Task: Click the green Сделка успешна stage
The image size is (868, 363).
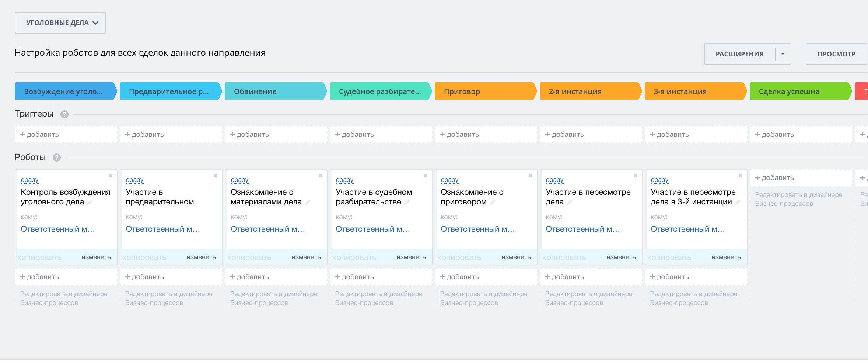Action: click(x=799, y=91)
